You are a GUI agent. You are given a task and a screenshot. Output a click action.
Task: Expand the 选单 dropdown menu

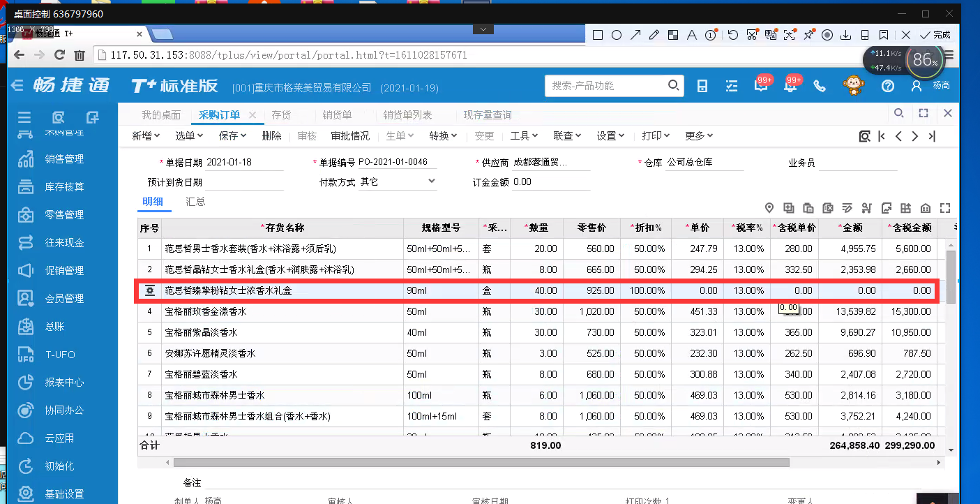189,136
